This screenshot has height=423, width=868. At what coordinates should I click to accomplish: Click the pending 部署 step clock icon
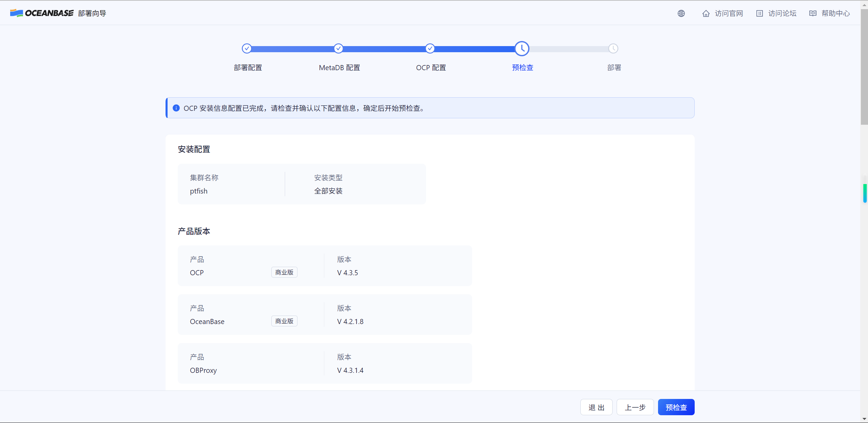click(613, 48)
